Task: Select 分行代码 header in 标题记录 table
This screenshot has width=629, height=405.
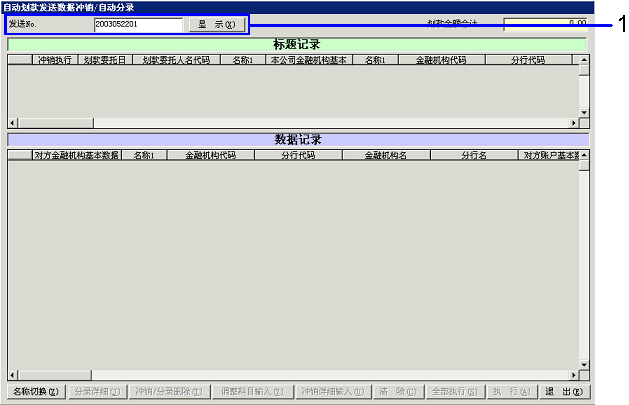Action: 528,60
